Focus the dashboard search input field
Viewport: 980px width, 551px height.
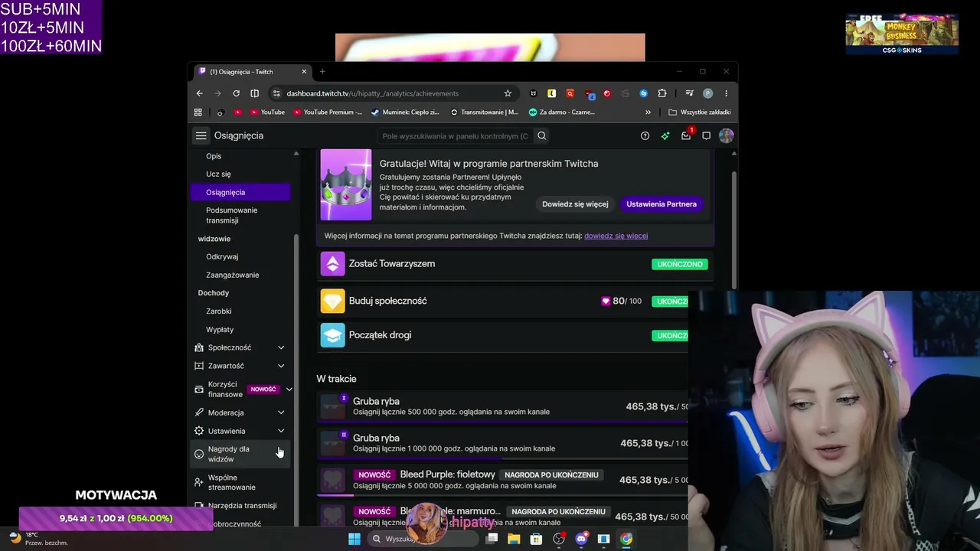(456, 136)
